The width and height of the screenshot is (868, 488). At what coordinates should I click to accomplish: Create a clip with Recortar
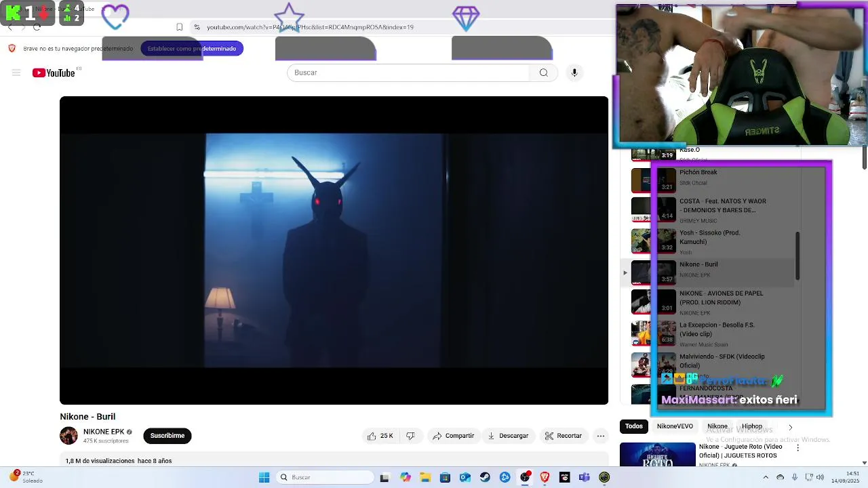[563, 436]
